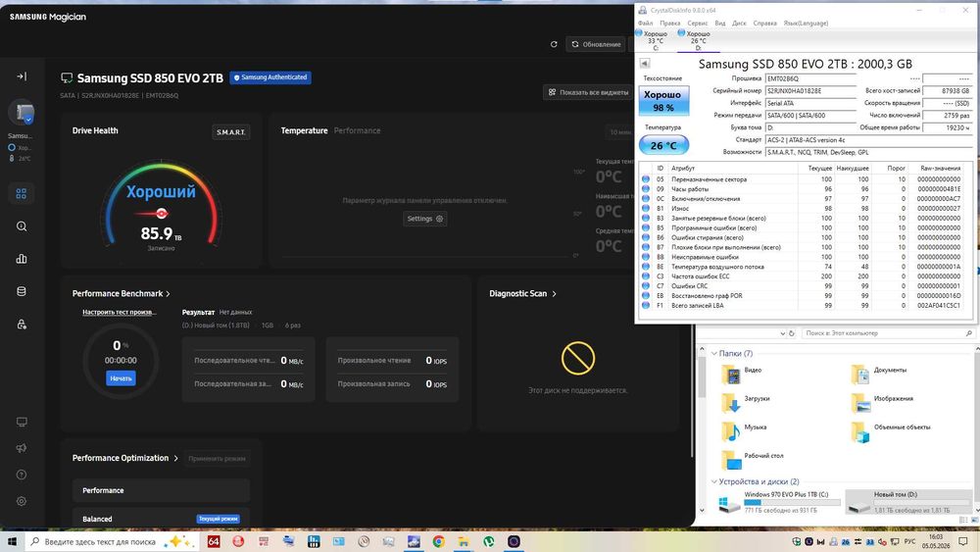Select the Изображения folder icon
This screenshot has width=980, height=552.
pyautogui.click(x=860, y=403)
